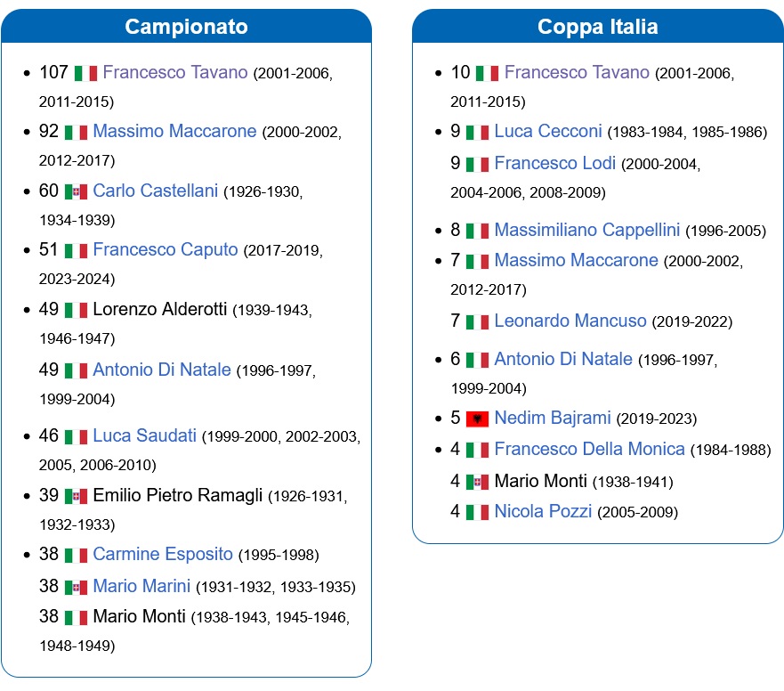Click the flag icon beside Emilio Pietro Ramagli
Viewport: 784px width, 691px height.
point(76,496)
